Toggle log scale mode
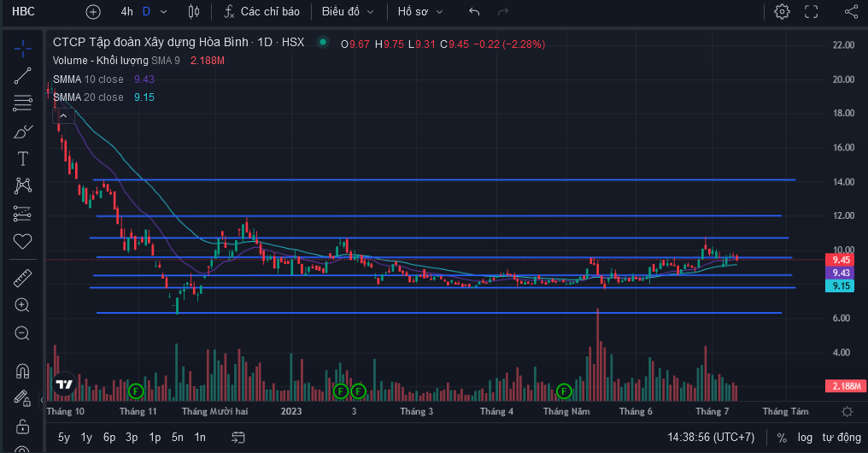Viewport: 868px width, 453px height. tap(805, 438)
